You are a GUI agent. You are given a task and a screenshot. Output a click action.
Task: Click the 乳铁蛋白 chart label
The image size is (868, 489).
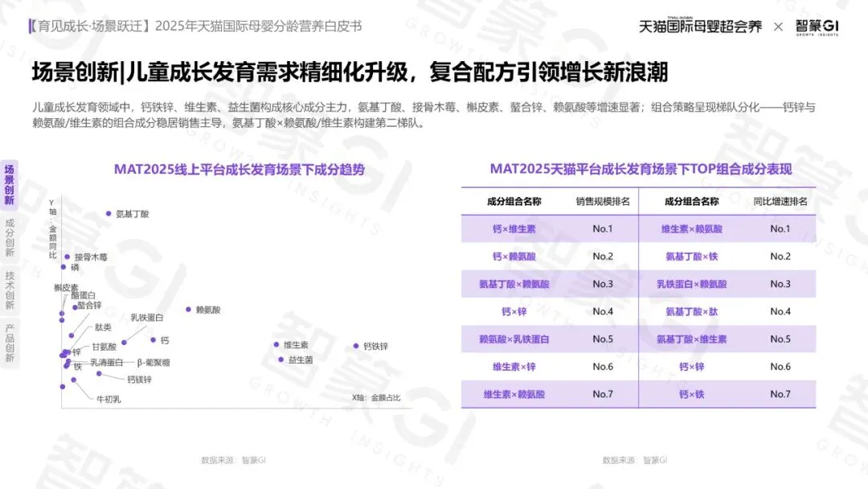pyautogui.click(x=147, y=318)
